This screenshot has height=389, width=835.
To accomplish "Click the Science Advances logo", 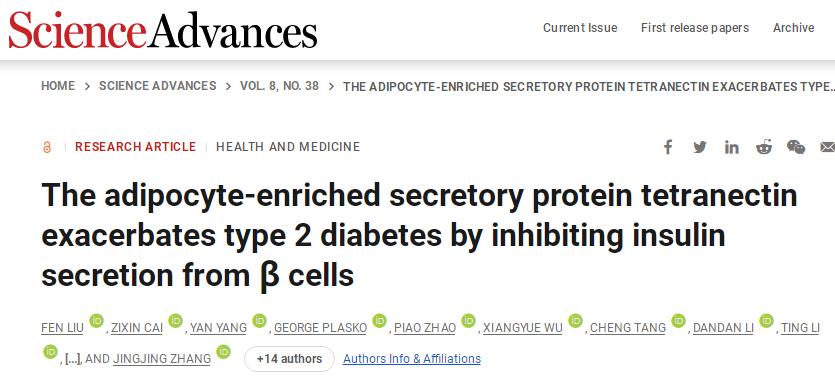I will point(163,29).
